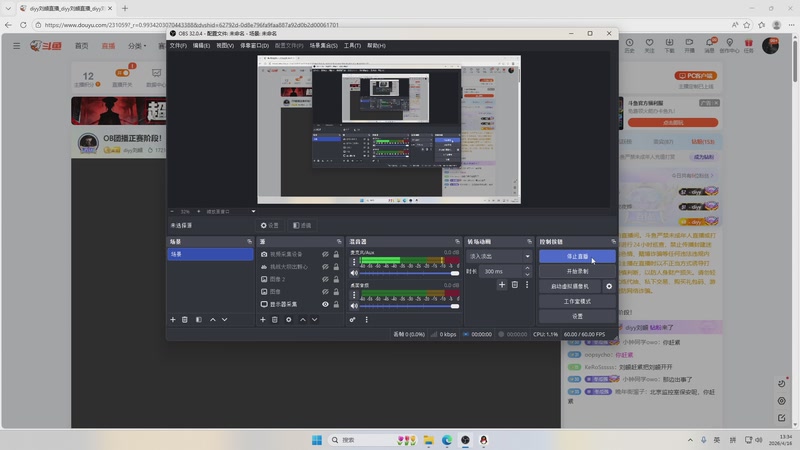The height and width of the screenshot is (450, 800).
Task: Add a new scene with the plus icon
Action: click(172, 319)
